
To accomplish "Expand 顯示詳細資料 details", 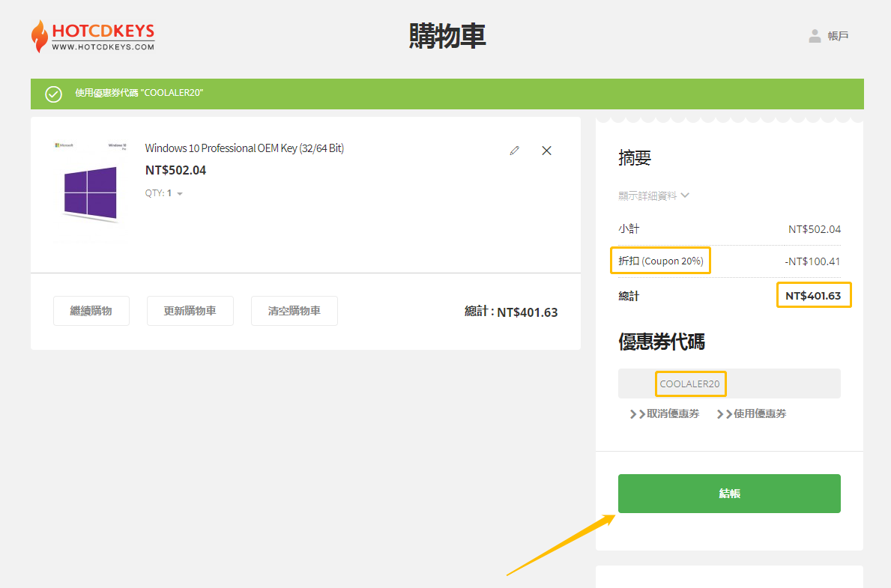I will click(x=653, y=196).
